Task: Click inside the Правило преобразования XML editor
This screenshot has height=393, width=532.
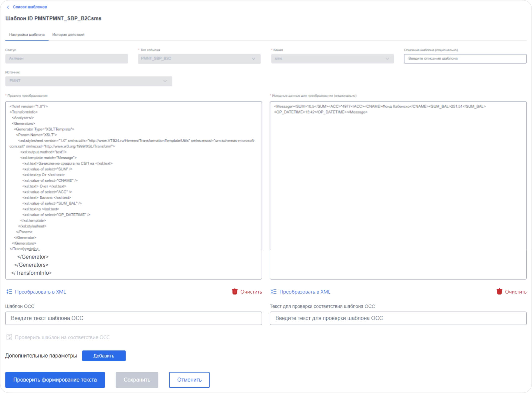Action: coord(134,190)
